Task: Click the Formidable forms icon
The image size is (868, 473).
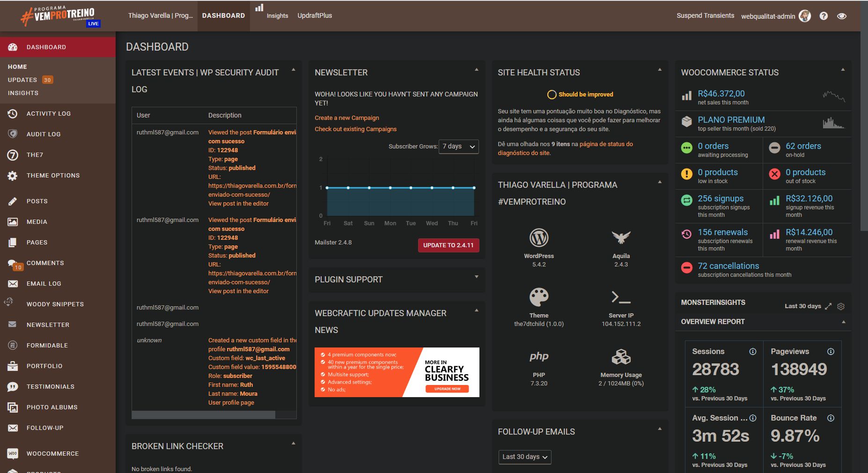Action: [x=13, y=346]
